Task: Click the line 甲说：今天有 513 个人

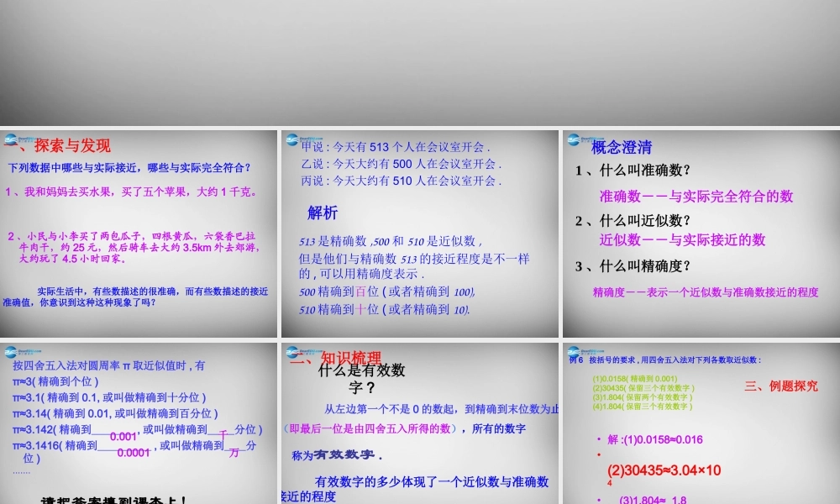Action: pyautogui.click(x=396, y=147)
